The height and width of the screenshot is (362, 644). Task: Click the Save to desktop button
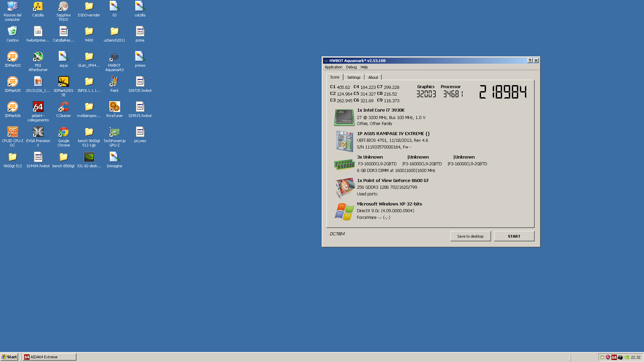(x=470, y=236)
